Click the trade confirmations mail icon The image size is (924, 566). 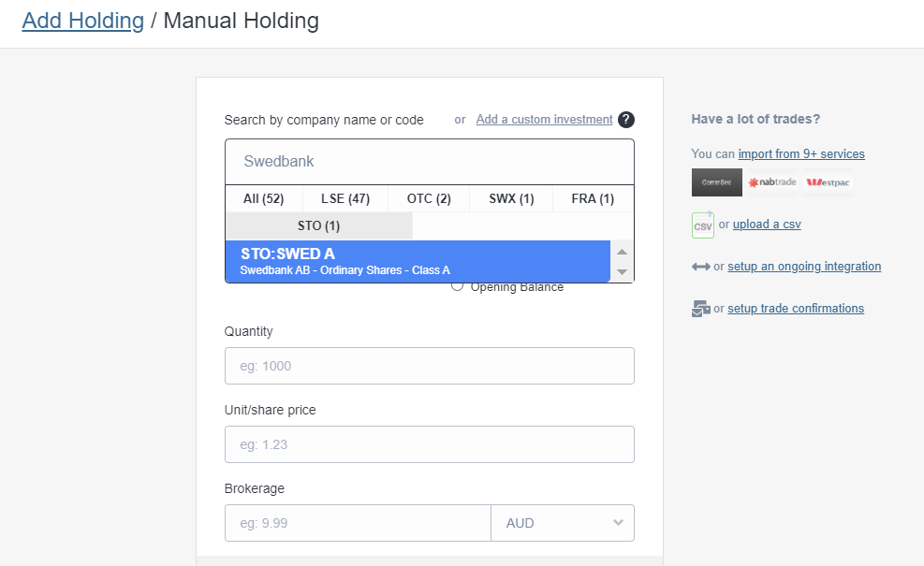click(700, 309)
